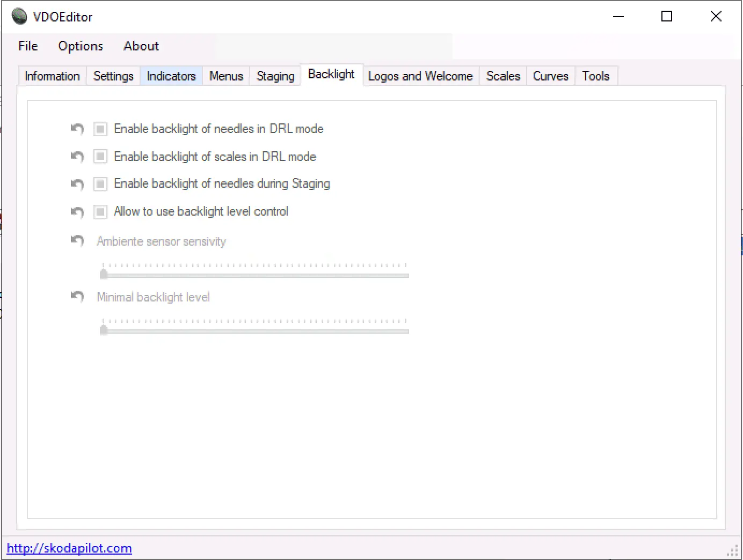Enable backlight of needles in DRL mode checkbox

pos(100,129)
